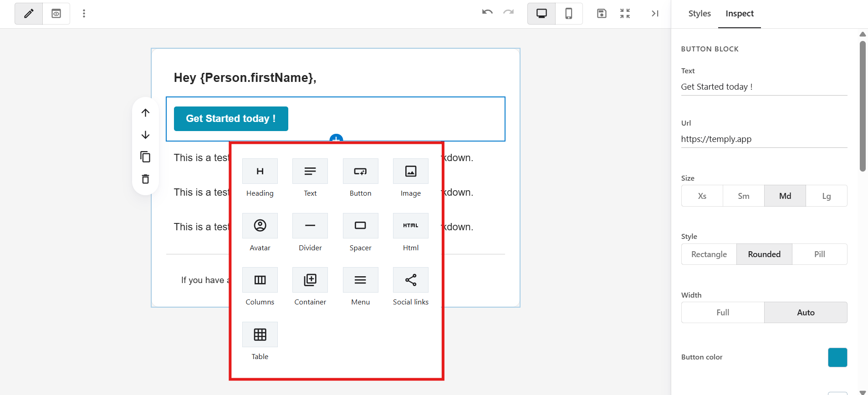
Task: Open the preview mode icon
Action: pyautogui.click(x=56, y=14)
